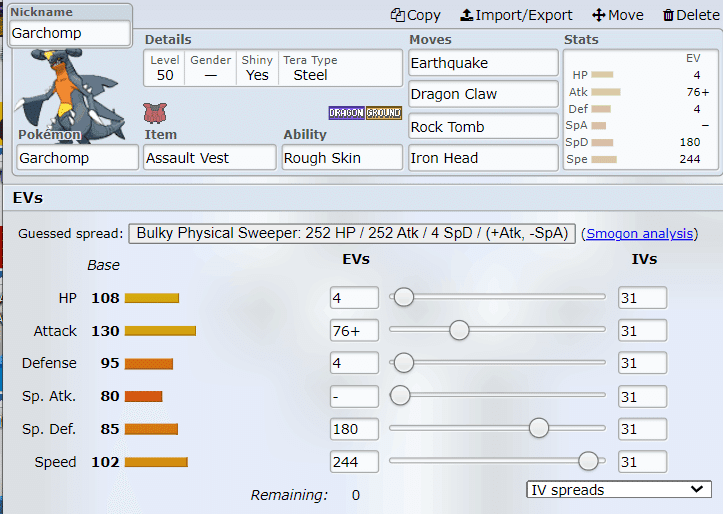
Task: Click the HP IV input box
Action: tap(642, 298)
